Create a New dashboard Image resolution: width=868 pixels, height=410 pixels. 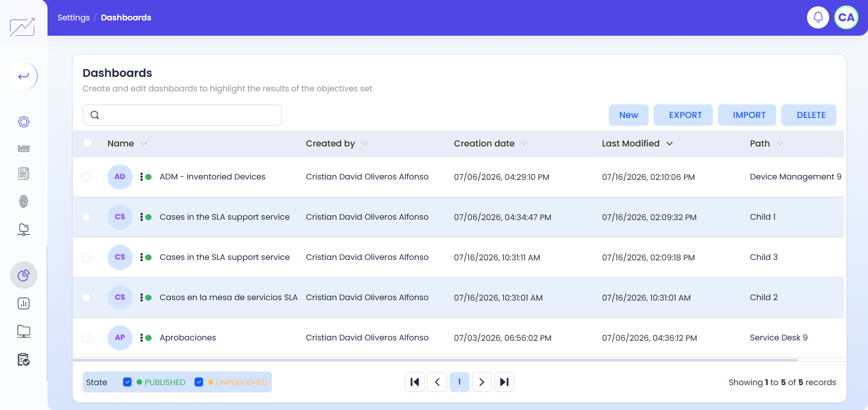coord(629,115)
